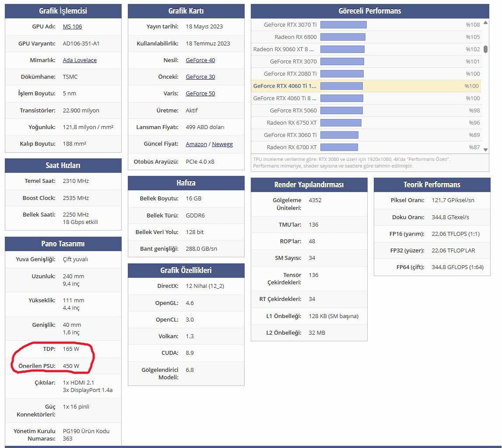Image resolution: width=502 pixels, height=448 pixels.
Task: Click the Pano Tasarımı section header
Action: (x=63, y=244)
